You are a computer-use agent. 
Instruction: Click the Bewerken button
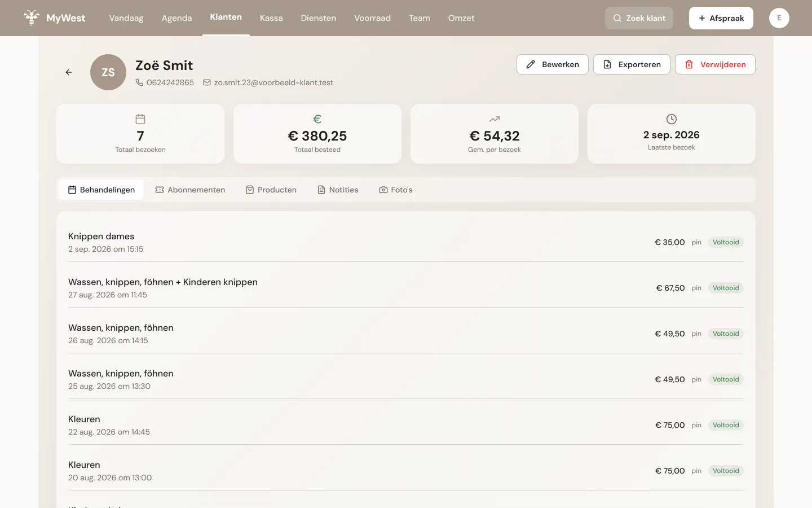(553, 64)
